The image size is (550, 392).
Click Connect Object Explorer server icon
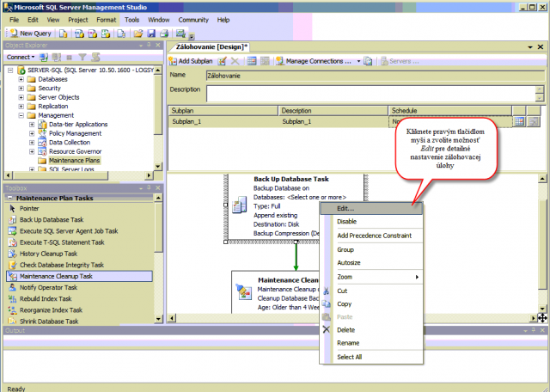[x=44, y=57]
